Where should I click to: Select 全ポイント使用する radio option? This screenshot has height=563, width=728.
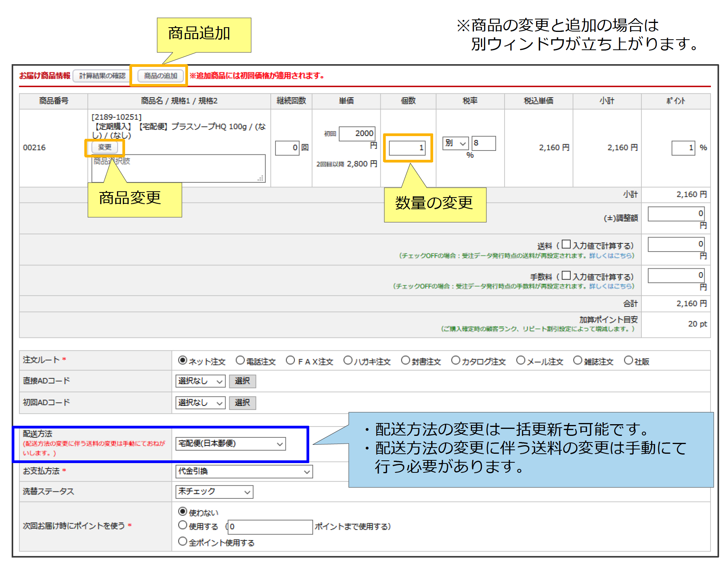point(183,541)
